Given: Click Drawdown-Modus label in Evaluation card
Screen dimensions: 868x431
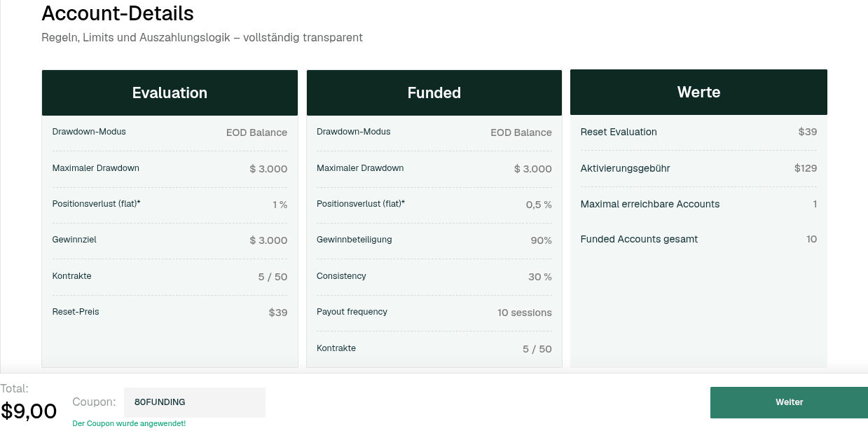Looking at the screenshot, I should click(89, 132).
